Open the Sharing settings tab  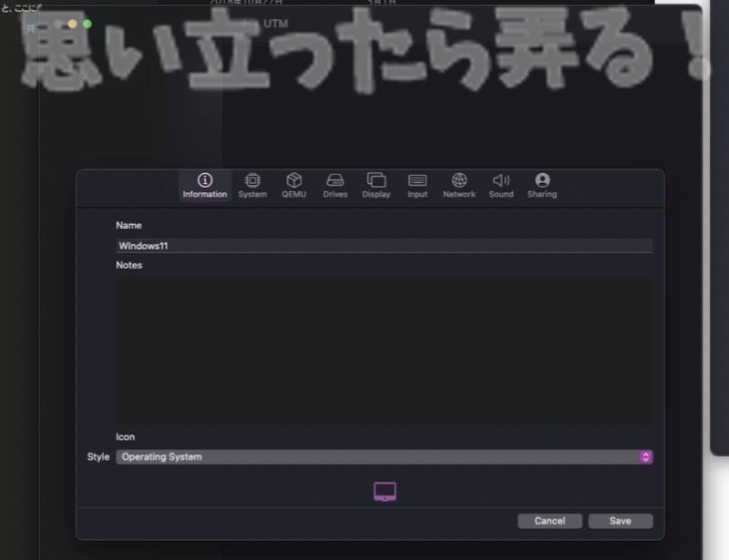click(x=541, y=186)
